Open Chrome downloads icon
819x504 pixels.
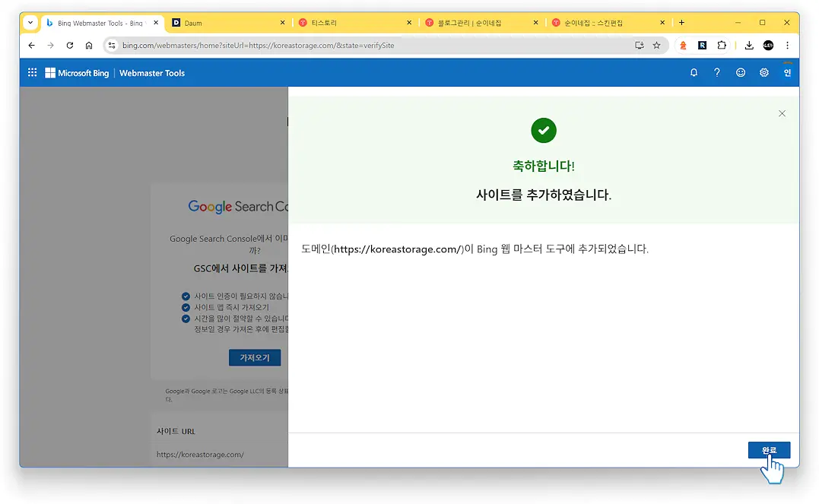coord(748,45)
